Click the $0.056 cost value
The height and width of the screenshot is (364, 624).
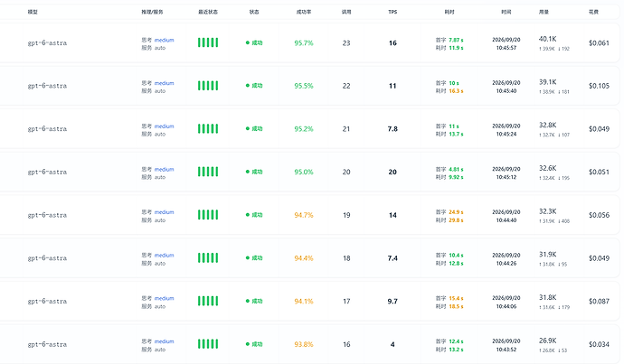[x=599, y=215]
